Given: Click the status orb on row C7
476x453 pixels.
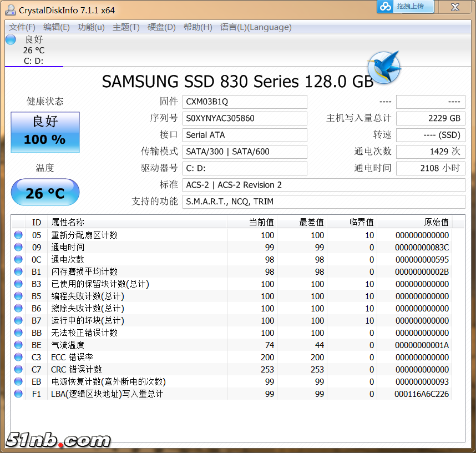Looking at the screenshot, I should [18, 369].
